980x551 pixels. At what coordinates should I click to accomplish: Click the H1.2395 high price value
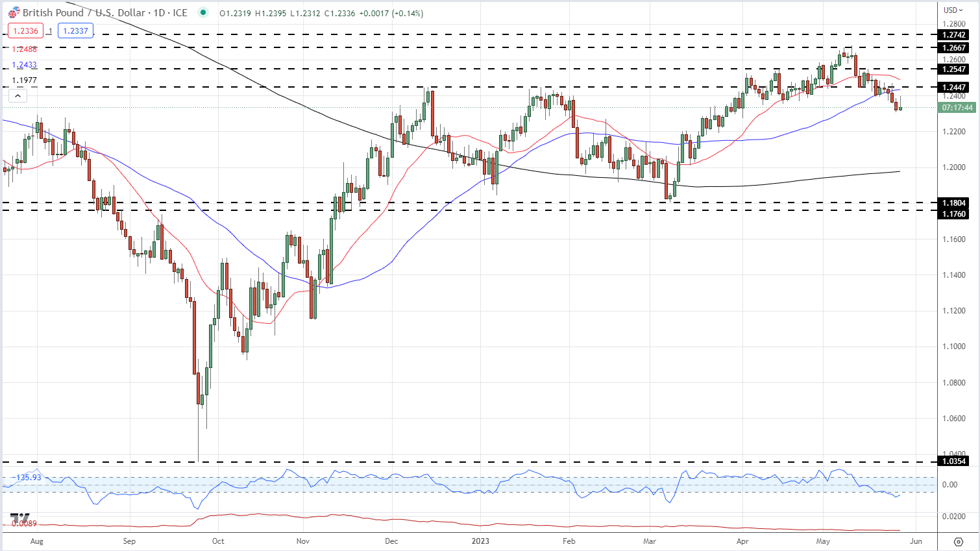tap(270, 13)
